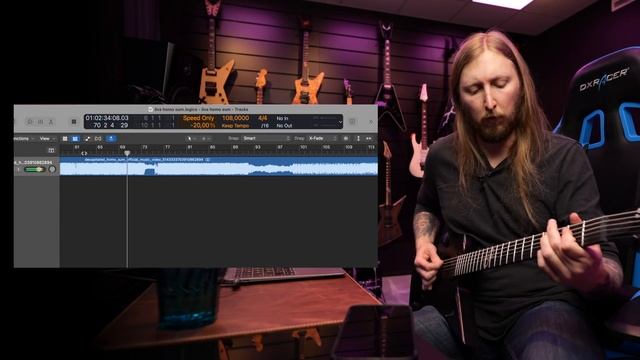Toggle the blue Catch playhead button
This screenshot has width=640, height=360.
111,139
